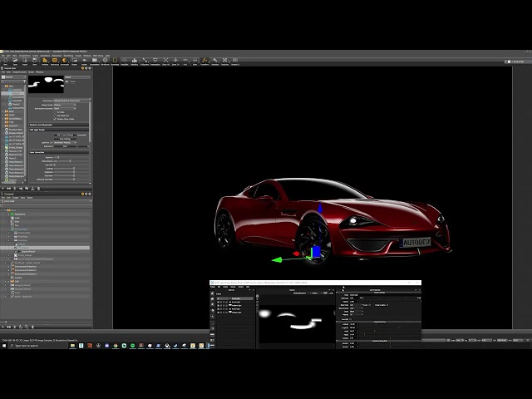Screen dimensions: 532x399
Task: Click the Save Settings button
Action: tap(65, 139)
